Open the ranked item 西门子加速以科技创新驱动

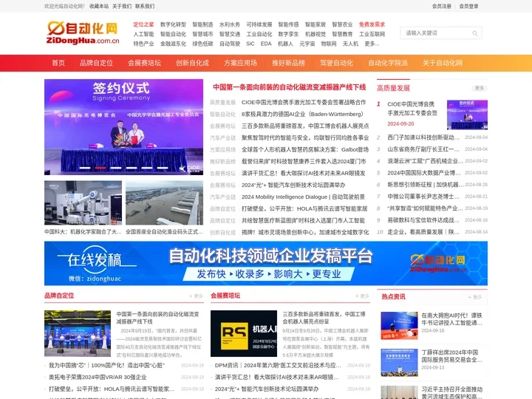click(x=423, y=137)
